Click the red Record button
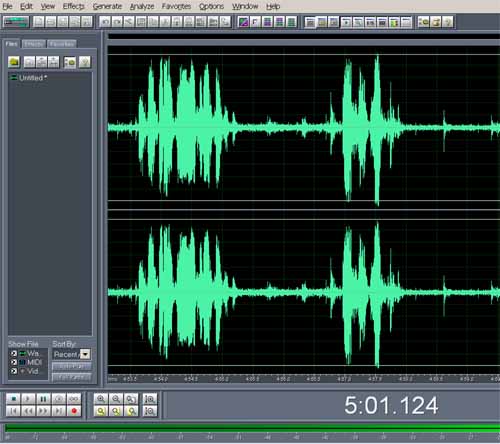 (x=74, y=411)
